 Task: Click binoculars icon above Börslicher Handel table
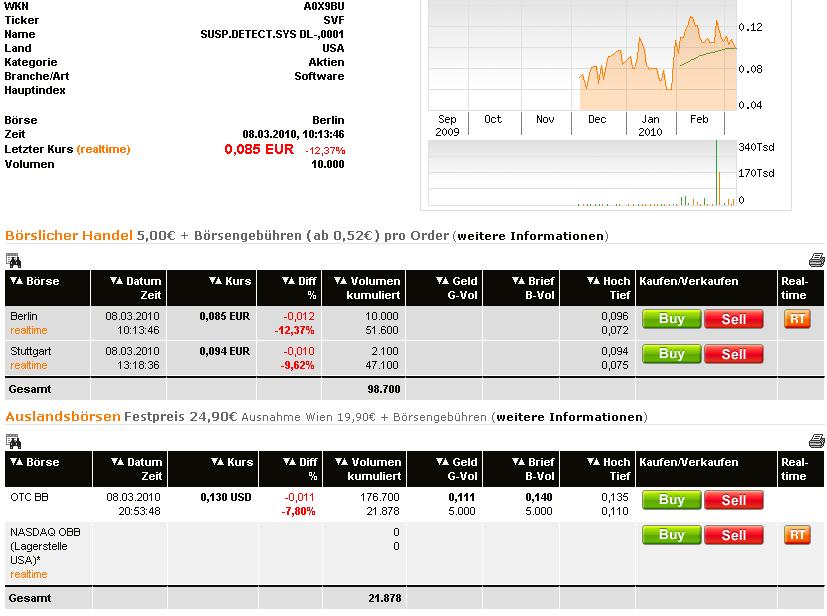point(13,260)
